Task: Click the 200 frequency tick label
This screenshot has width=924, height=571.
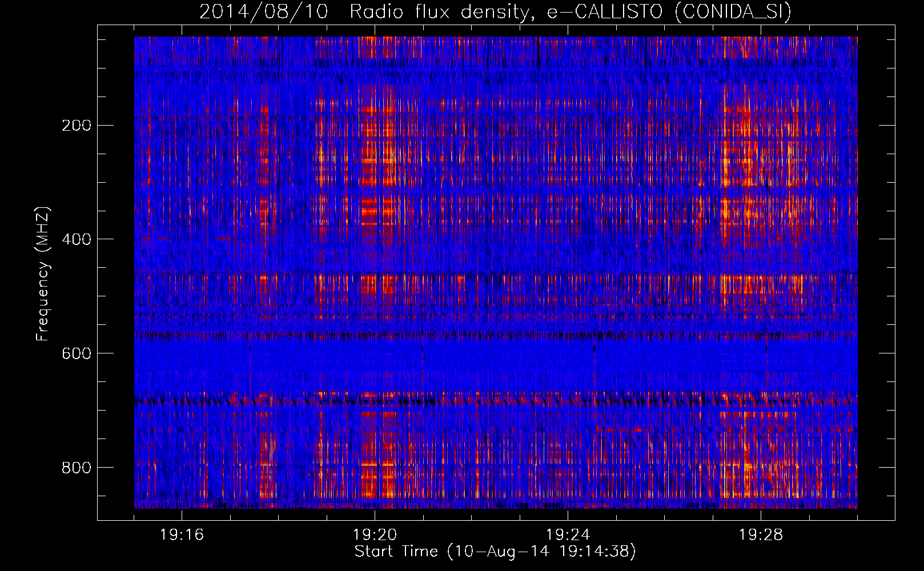Action: coord(76,126)
